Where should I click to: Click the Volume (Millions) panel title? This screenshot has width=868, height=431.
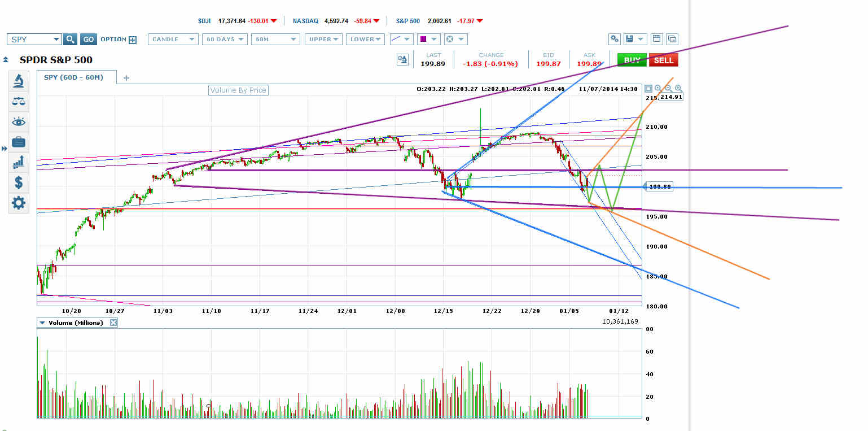click(76, 323)
